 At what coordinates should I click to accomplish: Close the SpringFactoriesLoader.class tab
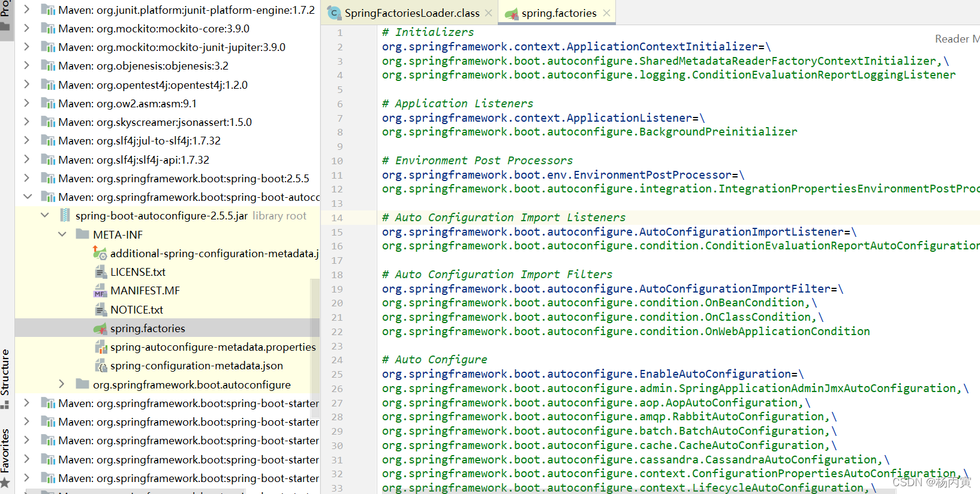[489, 13]
